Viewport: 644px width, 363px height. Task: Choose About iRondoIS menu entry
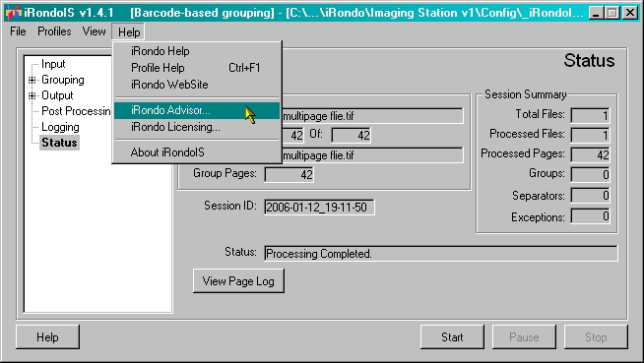[197, 152]
